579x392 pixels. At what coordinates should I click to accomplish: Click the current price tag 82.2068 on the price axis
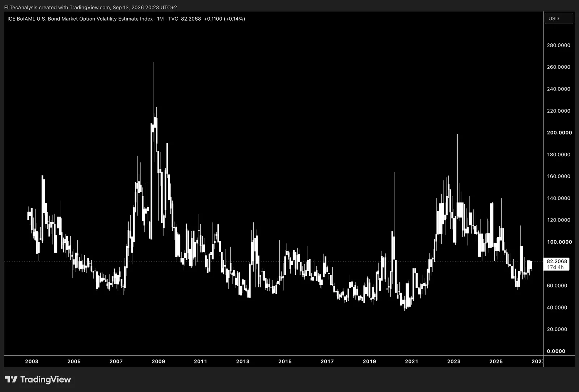point(557,261)
